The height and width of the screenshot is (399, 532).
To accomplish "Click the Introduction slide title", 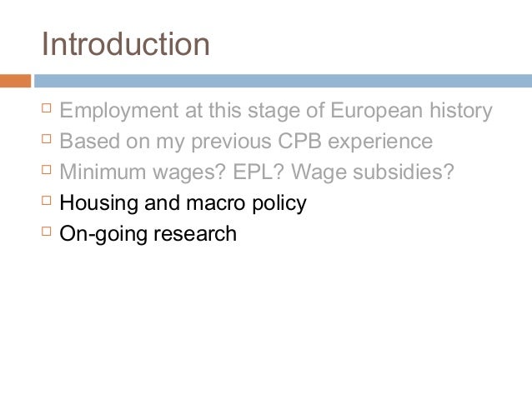I will tap(126, 44).
